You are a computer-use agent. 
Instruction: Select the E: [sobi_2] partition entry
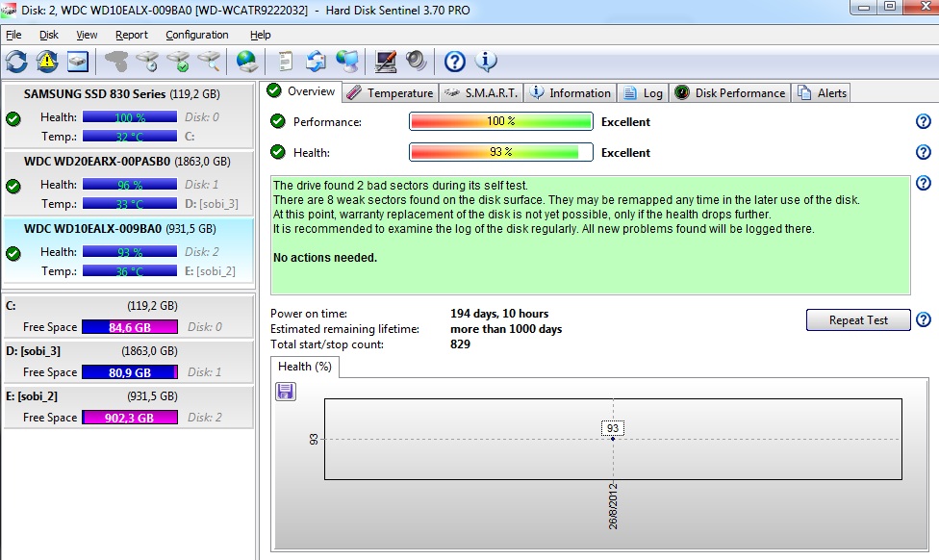point(128,407)
